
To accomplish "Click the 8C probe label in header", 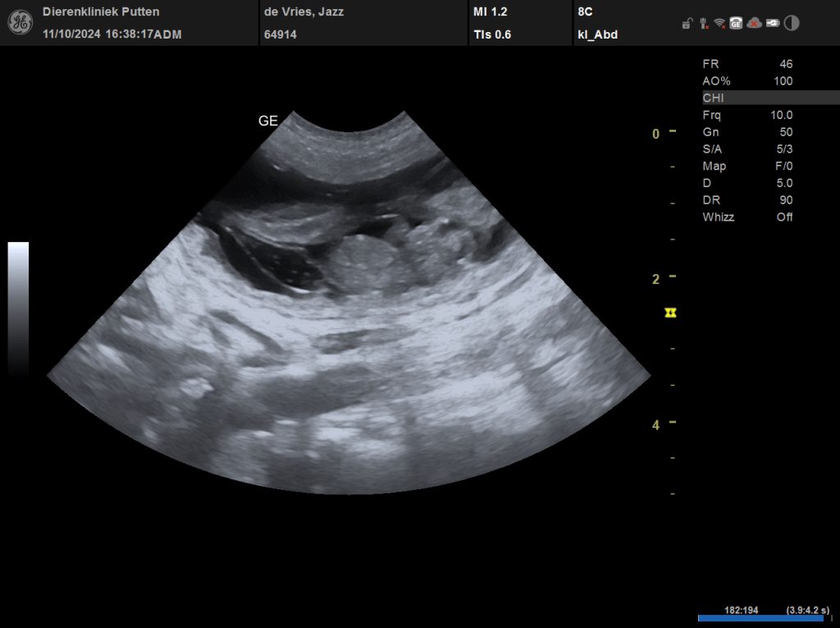I will click(586, 12).
